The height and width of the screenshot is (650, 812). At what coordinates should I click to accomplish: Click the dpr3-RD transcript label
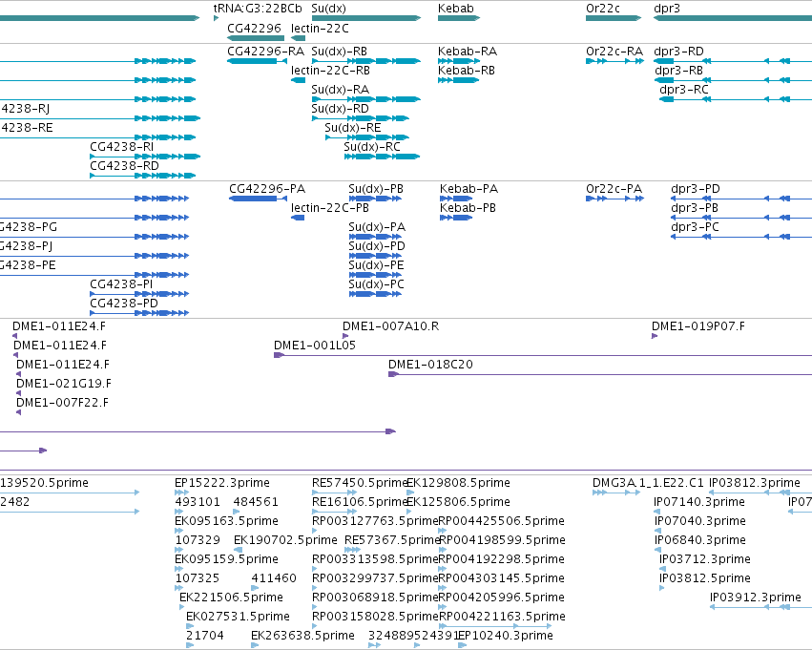(x=679, y=52)
